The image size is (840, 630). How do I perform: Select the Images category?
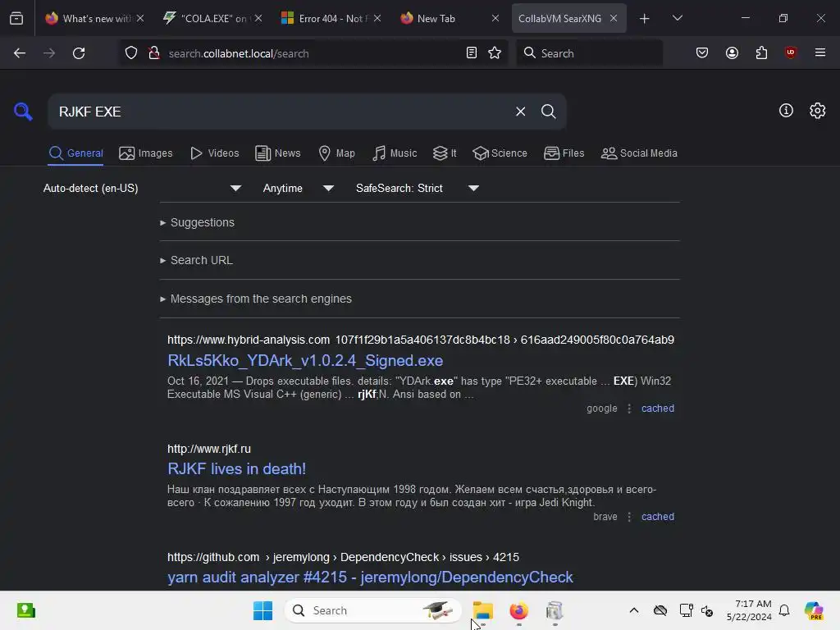click(x=146, y=153)
